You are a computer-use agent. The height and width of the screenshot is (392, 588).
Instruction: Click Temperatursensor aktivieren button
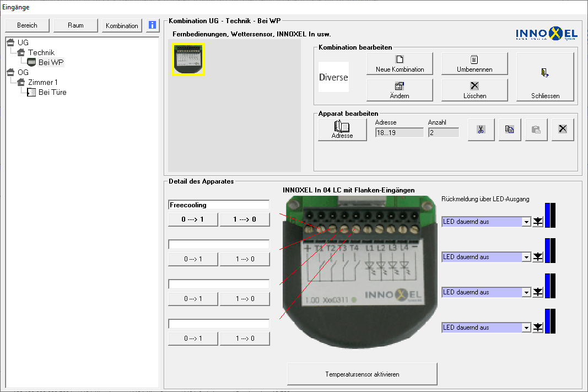362,374
